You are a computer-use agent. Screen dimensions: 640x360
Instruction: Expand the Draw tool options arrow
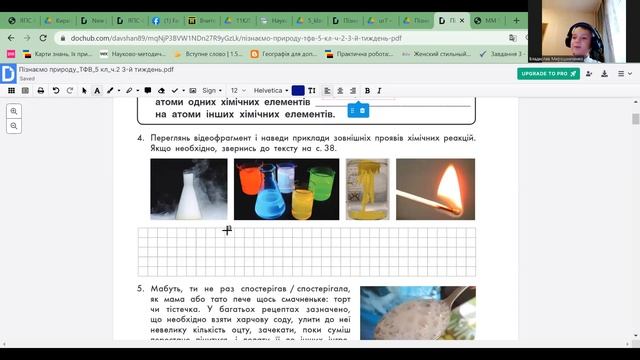click(119, 91)
